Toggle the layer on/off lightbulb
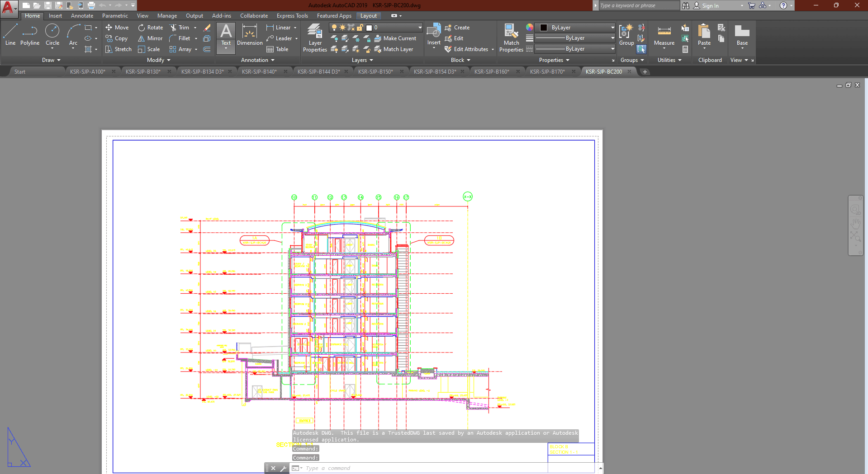 pos(334,28)
